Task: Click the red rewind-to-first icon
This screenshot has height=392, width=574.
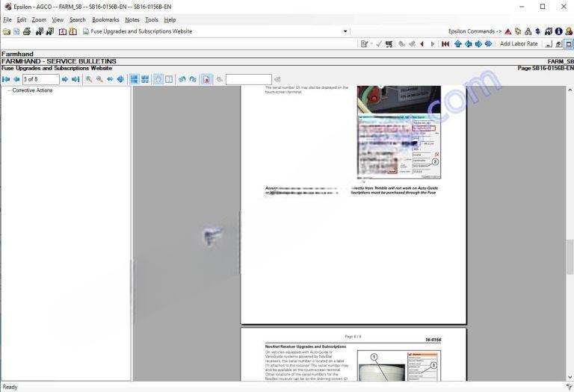Action: [x=445, y=44]
